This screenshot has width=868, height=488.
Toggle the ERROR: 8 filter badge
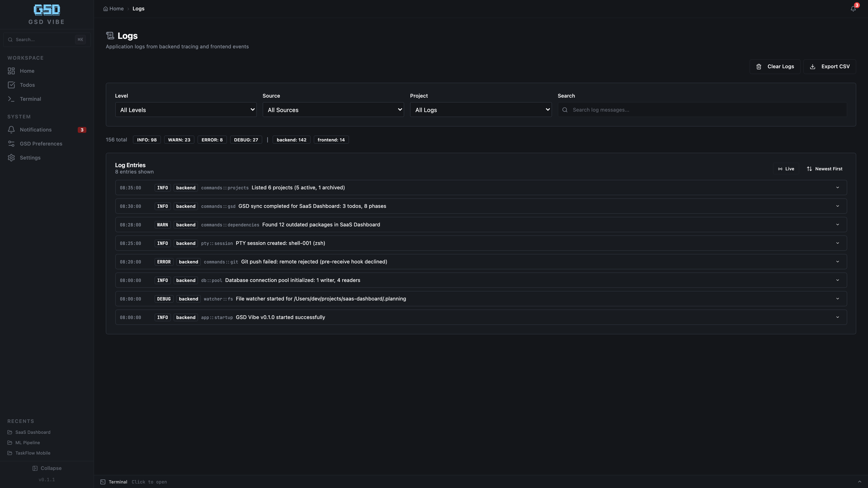point(212,139)
